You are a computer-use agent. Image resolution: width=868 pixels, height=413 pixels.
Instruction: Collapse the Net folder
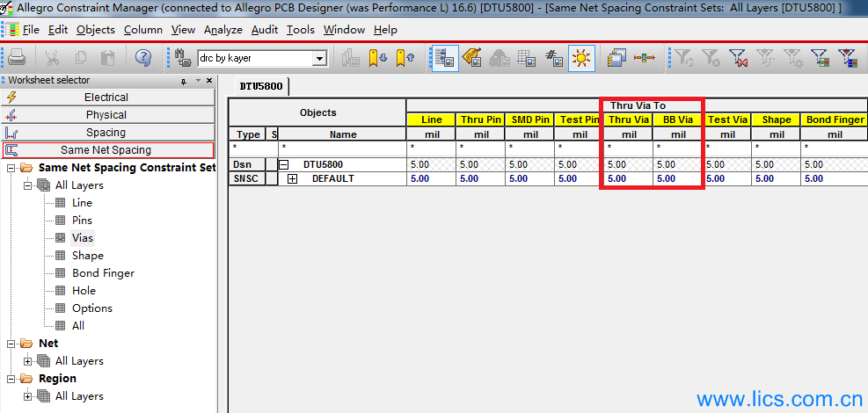tap(11, 344)
